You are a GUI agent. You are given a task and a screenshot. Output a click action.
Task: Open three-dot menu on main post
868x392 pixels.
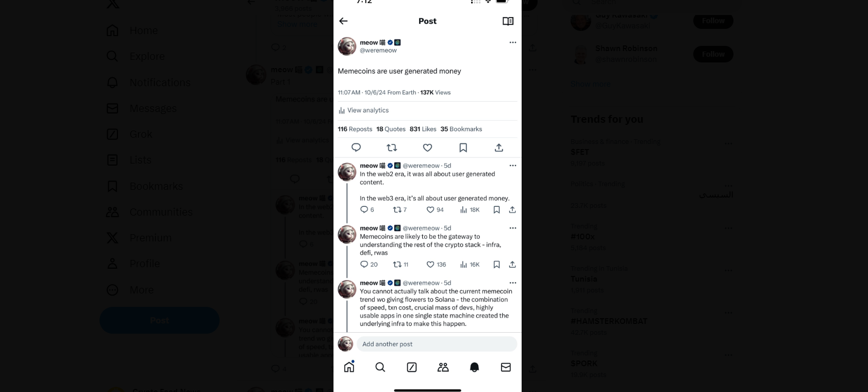tap(512, 42)
